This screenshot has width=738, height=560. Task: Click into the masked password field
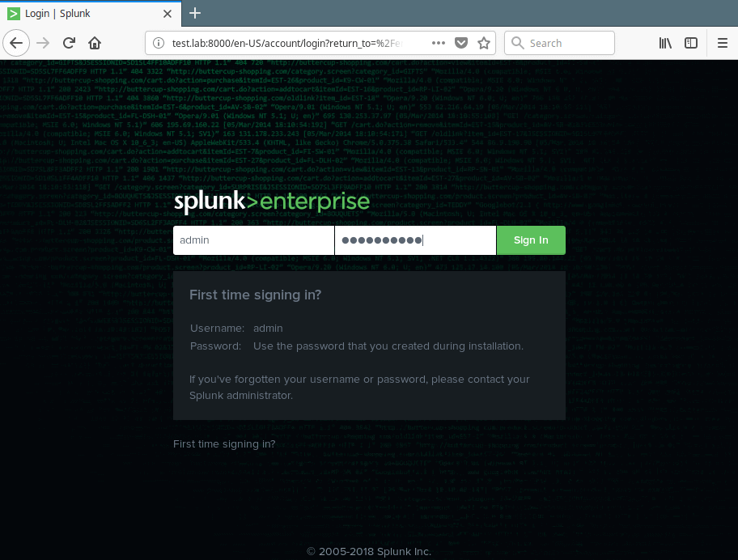click(x=414, y=240)
